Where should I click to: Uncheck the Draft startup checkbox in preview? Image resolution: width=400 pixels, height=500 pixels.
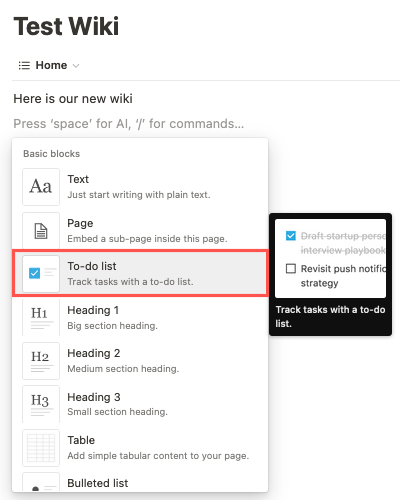pyautogui.click(x=291, y=236)
